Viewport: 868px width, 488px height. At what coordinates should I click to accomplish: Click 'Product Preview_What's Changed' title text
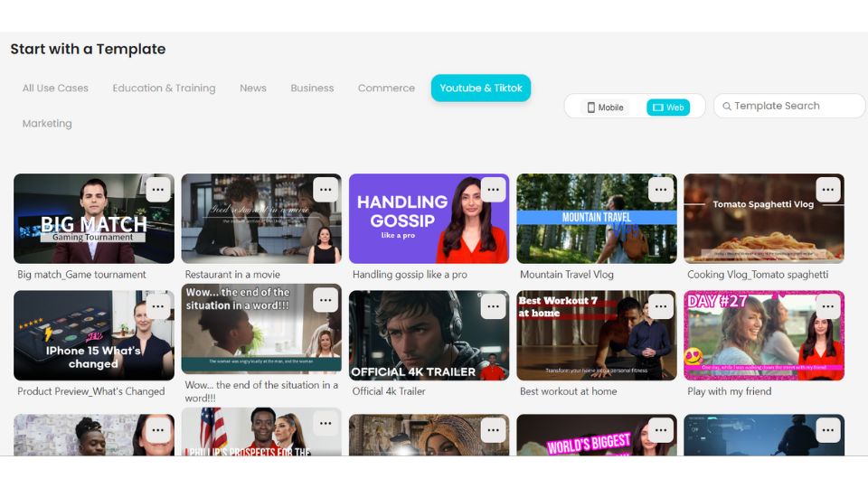tap(90, 391)
